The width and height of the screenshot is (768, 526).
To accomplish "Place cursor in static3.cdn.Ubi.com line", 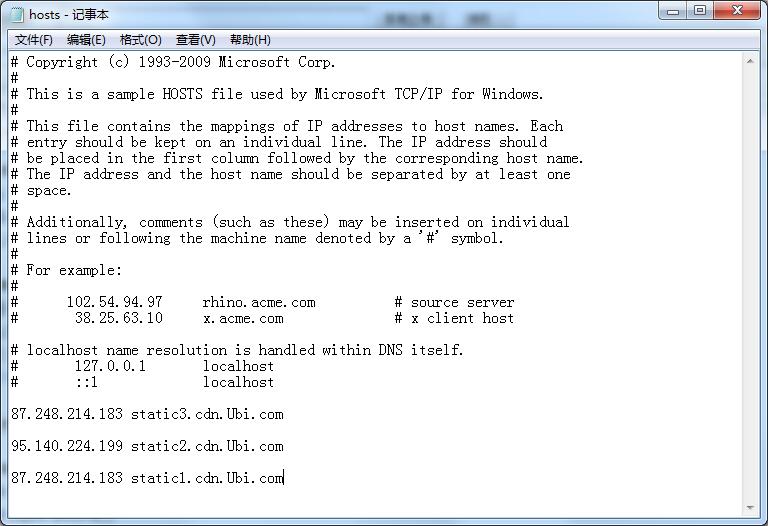I will point(147,414).
